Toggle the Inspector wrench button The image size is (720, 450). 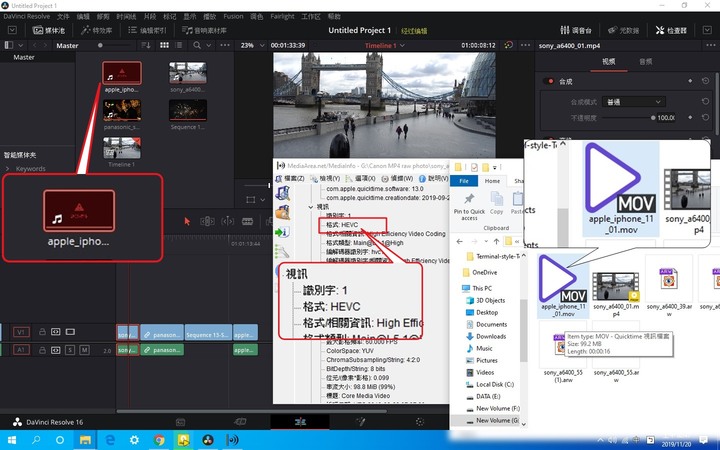point(671,30)
